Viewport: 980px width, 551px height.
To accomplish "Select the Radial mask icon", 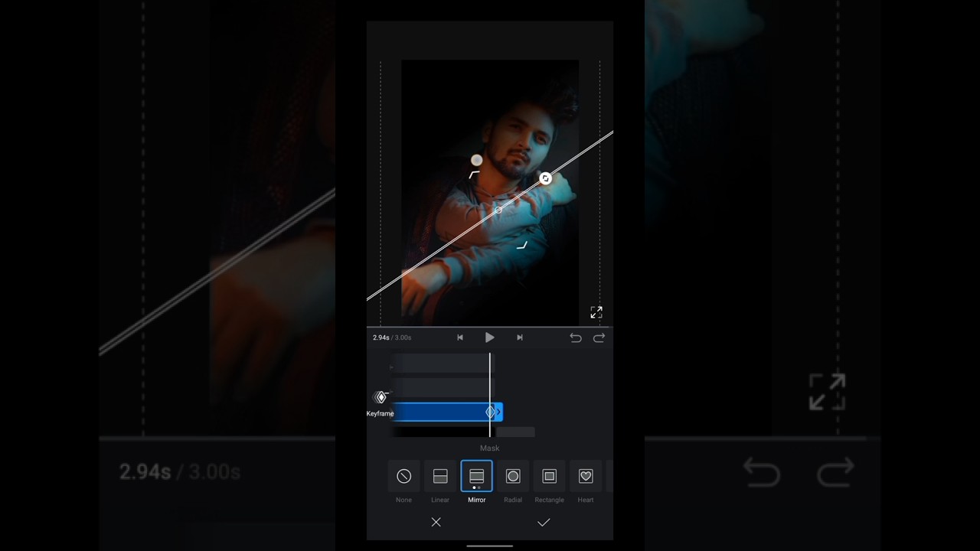I will tap(513, 476).
